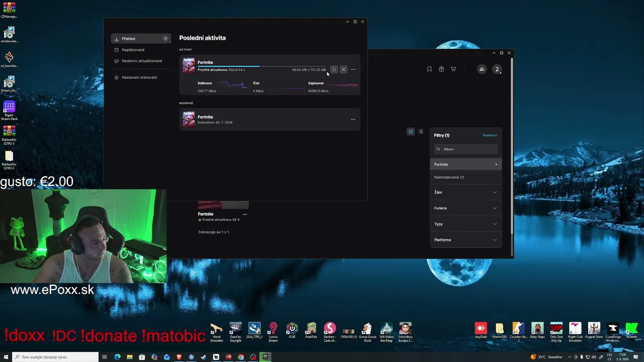Expand the Platforma filter section
Viewport: 644px width, 362px height.
(466, 240)
